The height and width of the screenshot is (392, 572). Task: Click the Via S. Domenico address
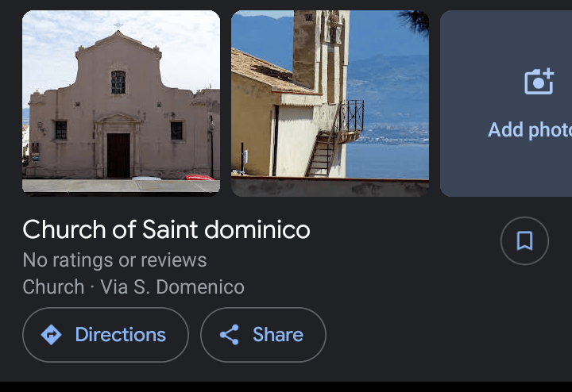click(x=172, y=286)
